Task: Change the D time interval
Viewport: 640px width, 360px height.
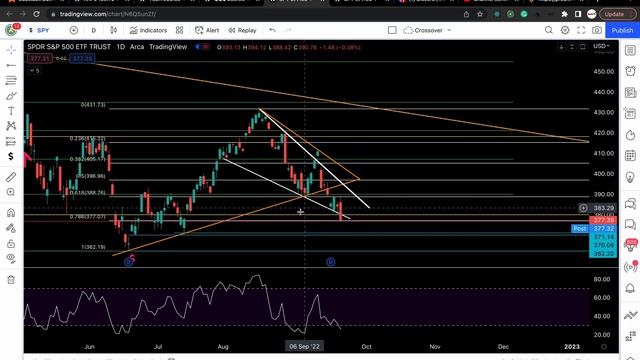Action: click(x=94, y=30)
